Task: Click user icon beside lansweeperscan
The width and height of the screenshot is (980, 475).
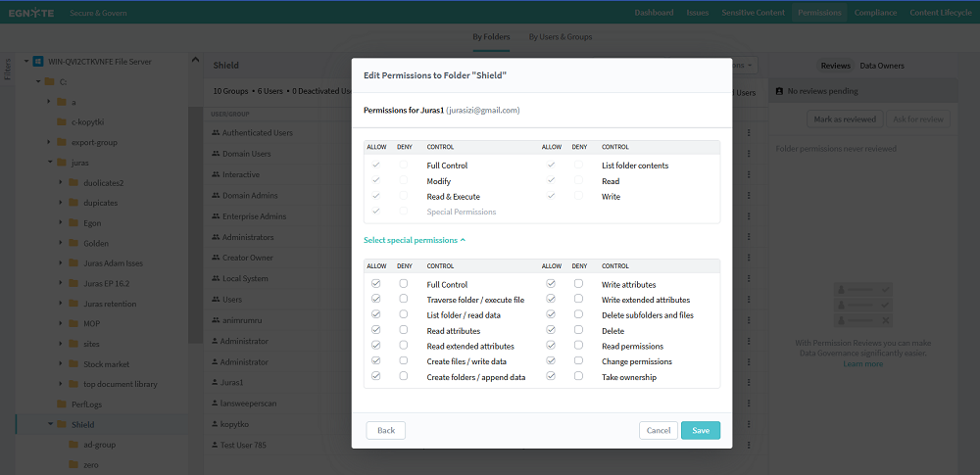Action: click(215, 404)
